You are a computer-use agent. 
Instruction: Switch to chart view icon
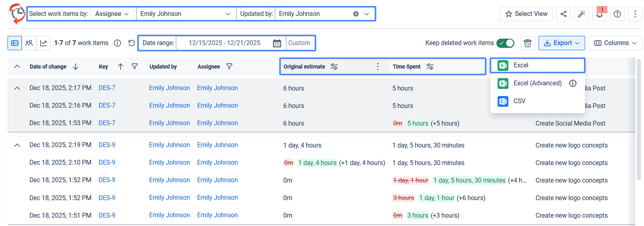click(x=43, y=43)
